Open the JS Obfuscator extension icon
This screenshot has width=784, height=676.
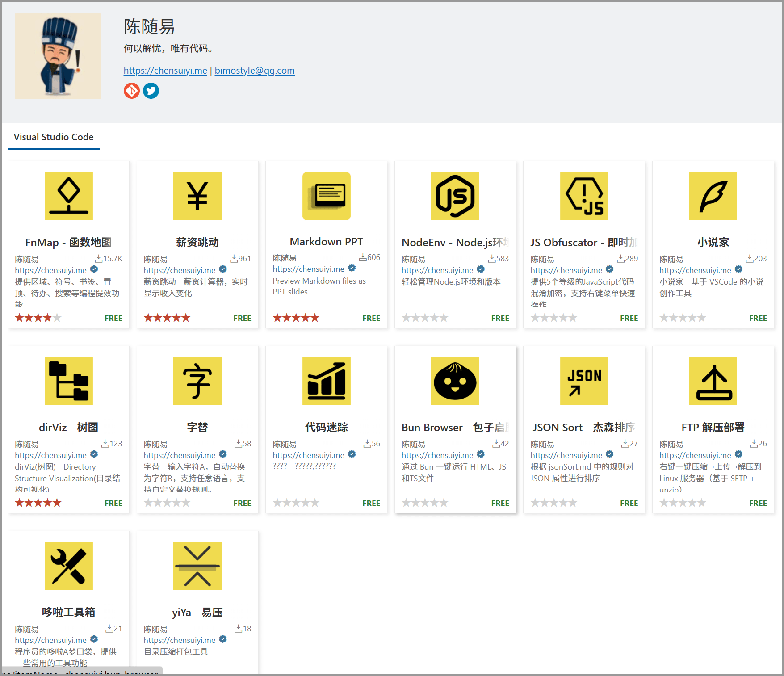[584, 196]
